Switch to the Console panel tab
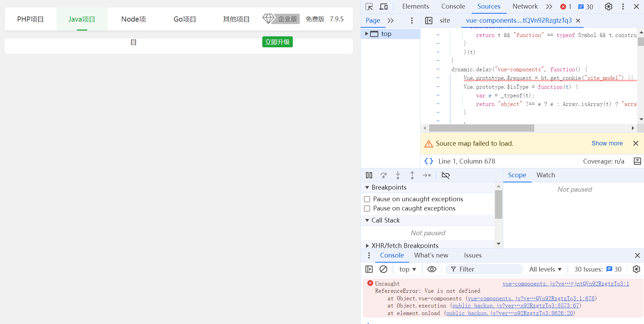 453,7
